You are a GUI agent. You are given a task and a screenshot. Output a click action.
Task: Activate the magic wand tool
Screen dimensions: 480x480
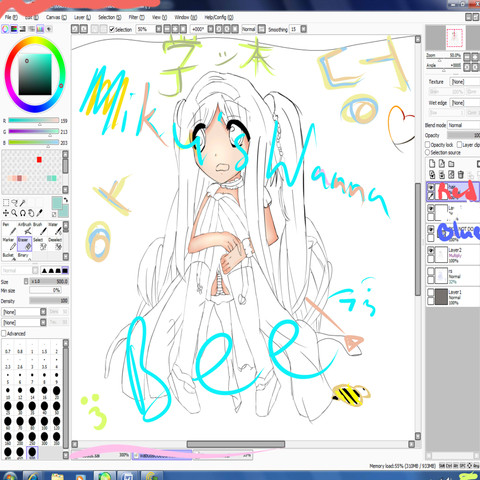coord(23,203)
